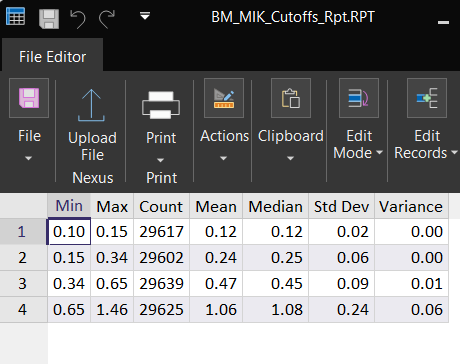460x364 pixels.
Task: Select the Median column header
Action: click(x=275, y=206)
